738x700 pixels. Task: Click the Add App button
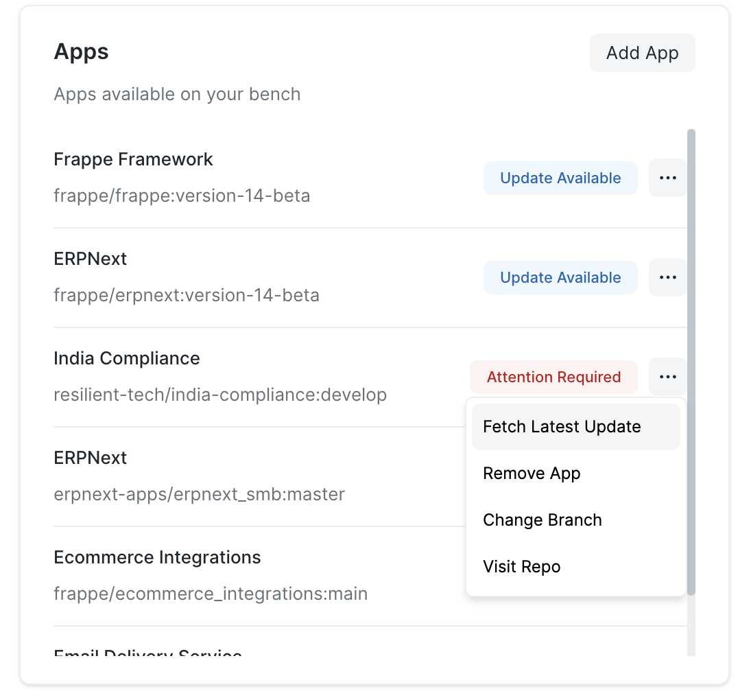(x=642, y=53)
